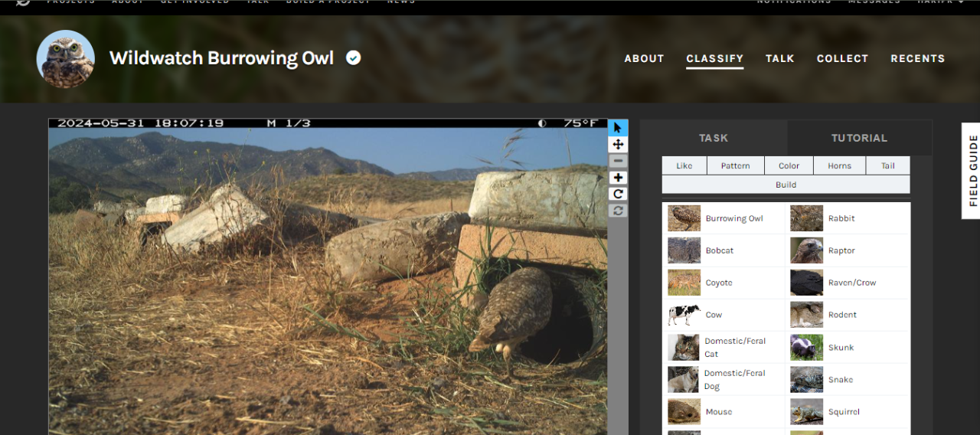This screenshot has width=980, height=435.
Task: Select the Rodent option
Action: click(848, 315)
